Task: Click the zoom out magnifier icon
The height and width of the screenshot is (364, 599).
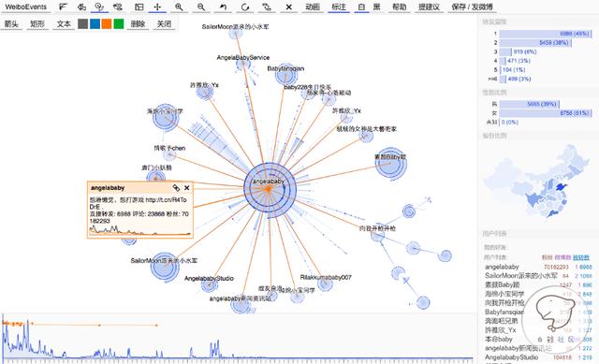Action: [x=201, y=7]
